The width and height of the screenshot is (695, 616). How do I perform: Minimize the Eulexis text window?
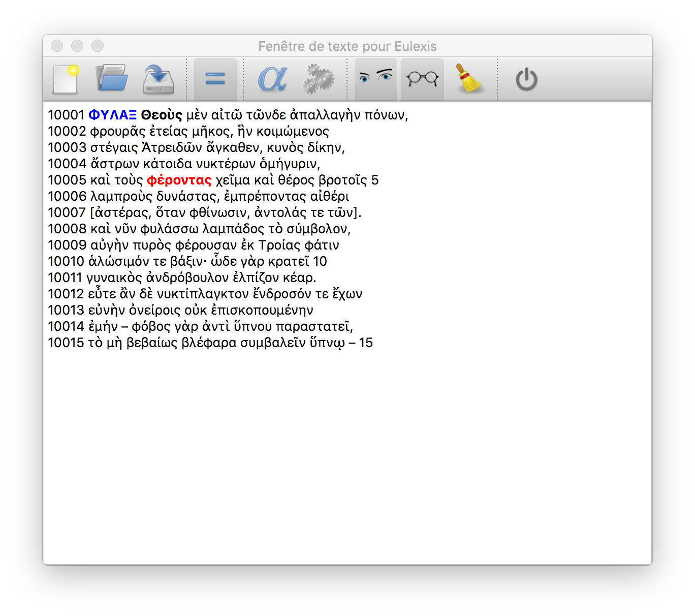pos(77,46)
